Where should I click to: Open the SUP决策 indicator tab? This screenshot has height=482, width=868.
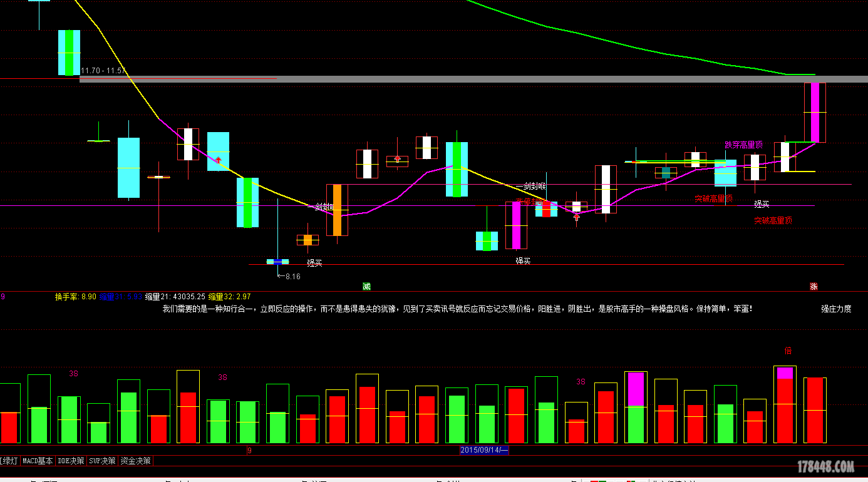pos(102,461)
